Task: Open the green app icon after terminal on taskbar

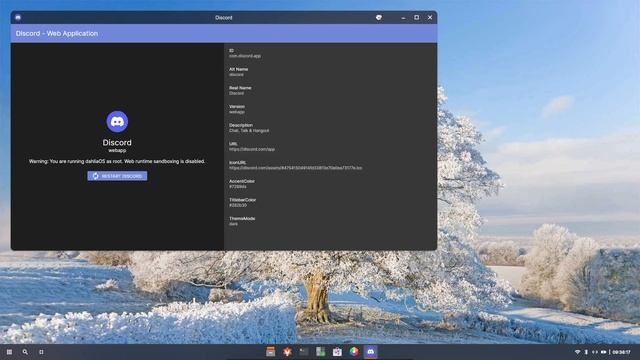Action: 320,352
